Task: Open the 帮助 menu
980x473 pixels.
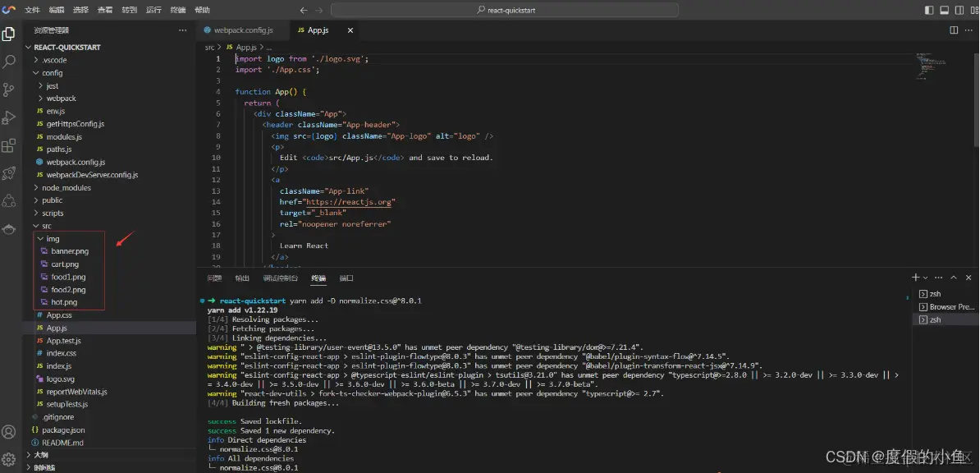Action: click(x=203, y=10)
